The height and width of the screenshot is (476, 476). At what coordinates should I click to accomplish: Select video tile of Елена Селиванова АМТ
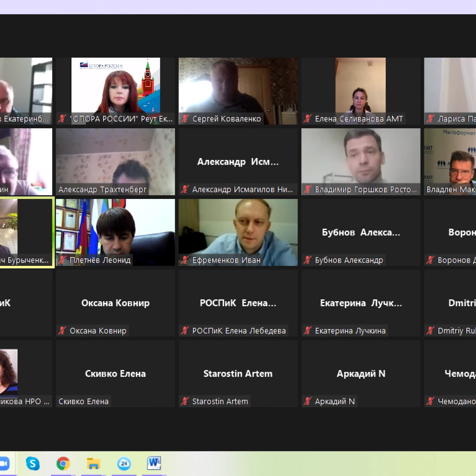point(361,91)
